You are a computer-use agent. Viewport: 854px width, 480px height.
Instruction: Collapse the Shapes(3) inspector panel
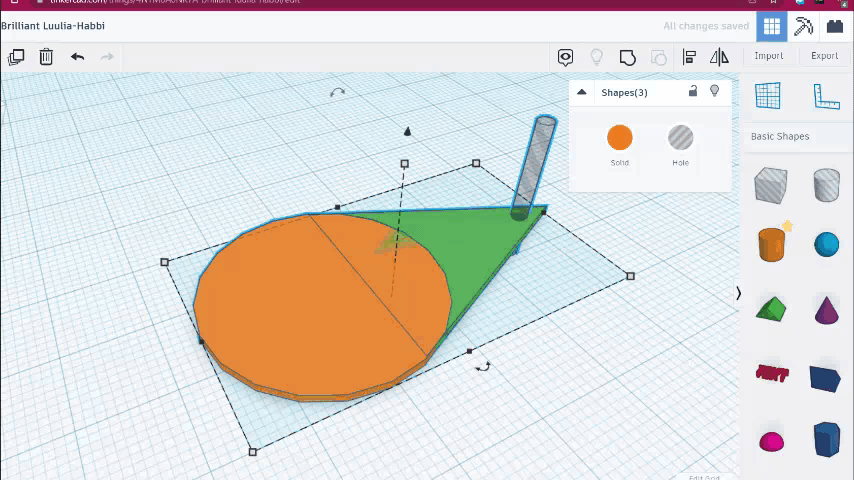point(582,93)
